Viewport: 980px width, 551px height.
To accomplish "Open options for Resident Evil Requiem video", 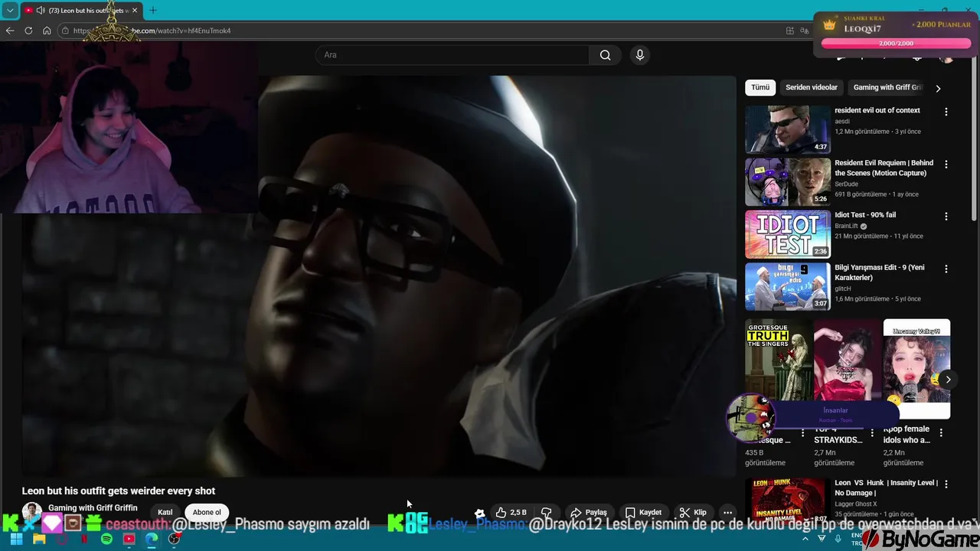I will [946, 164].
